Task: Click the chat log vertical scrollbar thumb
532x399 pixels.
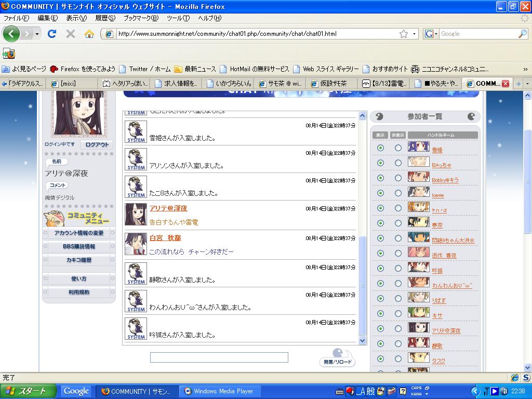Action: click(x=363, y=286)
